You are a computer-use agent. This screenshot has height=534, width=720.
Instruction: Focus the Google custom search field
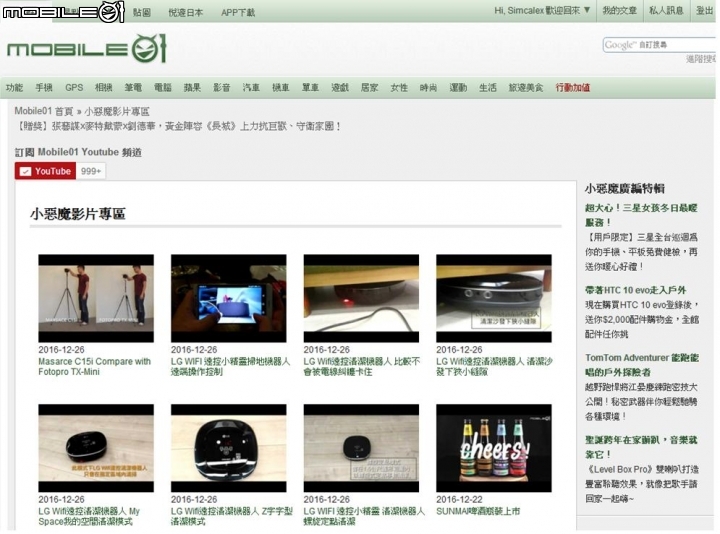(659, 45)
